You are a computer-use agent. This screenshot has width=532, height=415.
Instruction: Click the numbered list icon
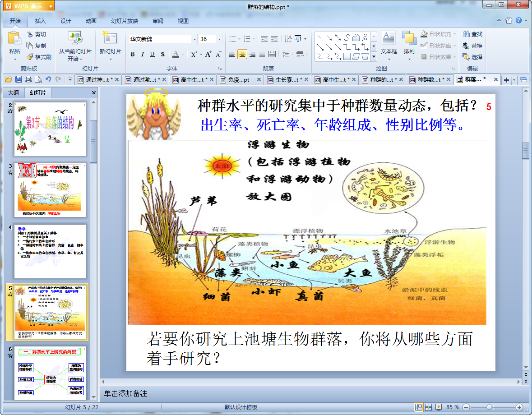(247, 39)
